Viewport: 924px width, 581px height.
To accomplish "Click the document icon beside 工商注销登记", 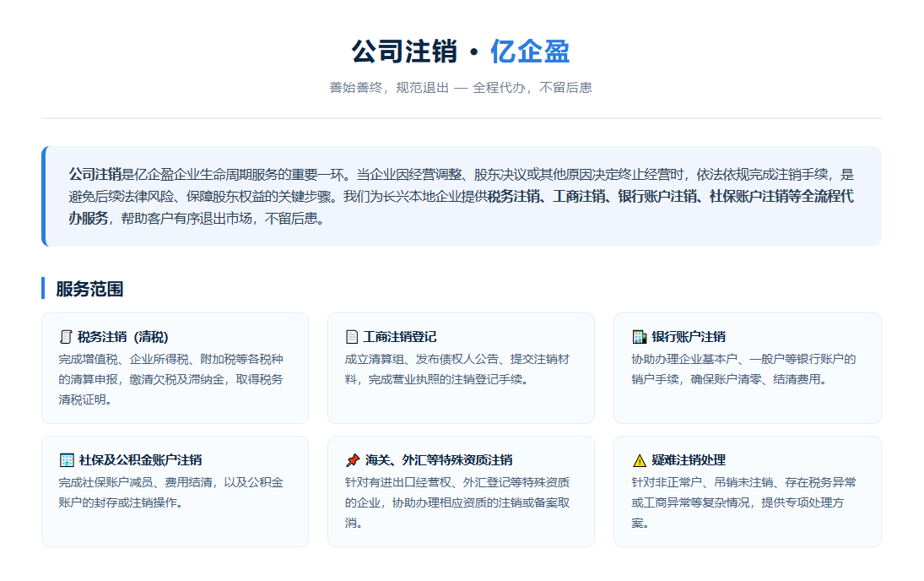I will coord(352,337).
